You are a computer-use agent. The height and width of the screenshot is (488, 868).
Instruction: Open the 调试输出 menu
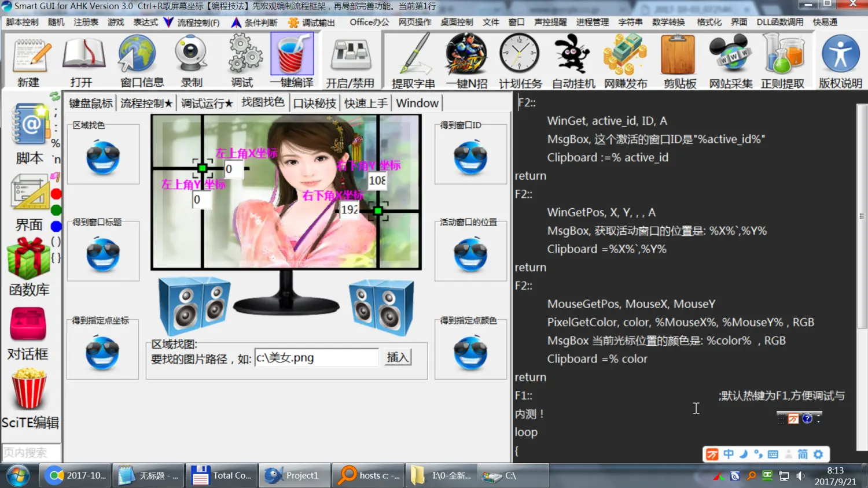312,22
